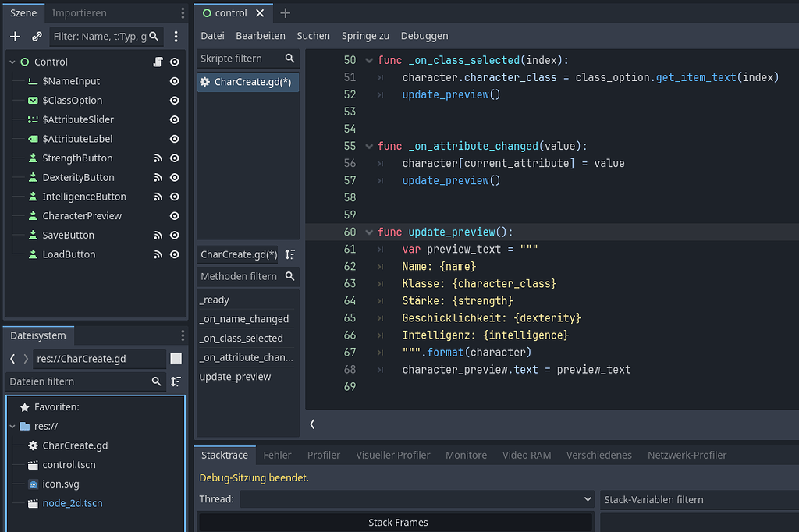Screen dimensions: 799x532
Task: Click the file sort icon in Dateisystem
Action: click(x=176, y=381)
